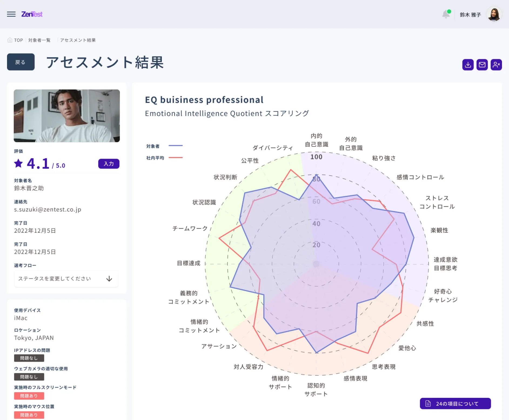Viewport: 509px width, 420px height.
Task: Click the rating star icon
Action: [x=18, y=163]
